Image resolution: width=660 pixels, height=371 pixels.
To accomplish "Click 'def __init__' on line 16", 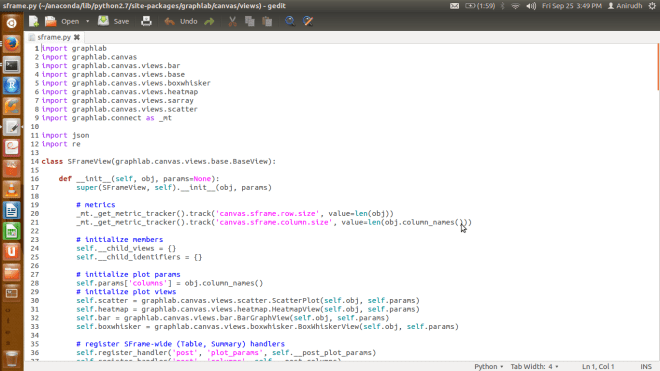I will pos(139,179).
